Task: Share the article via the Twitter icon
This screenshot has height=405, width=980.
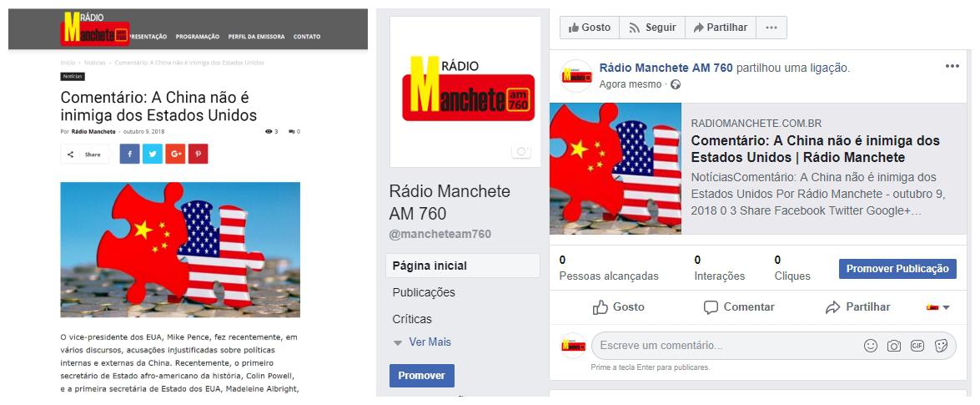Action: [153, 154]
